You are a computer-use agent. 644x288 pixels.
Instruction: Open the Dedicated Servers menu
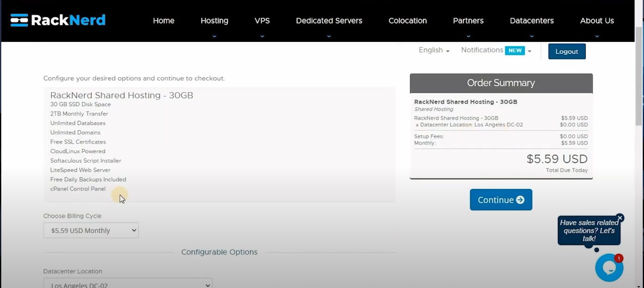click(x=329, y=21)
